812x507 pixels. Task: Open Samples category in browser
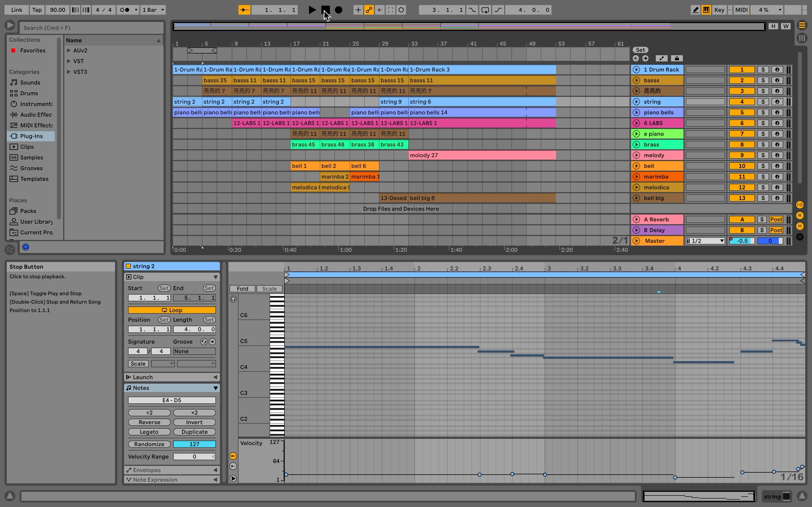tap(31, 157)
